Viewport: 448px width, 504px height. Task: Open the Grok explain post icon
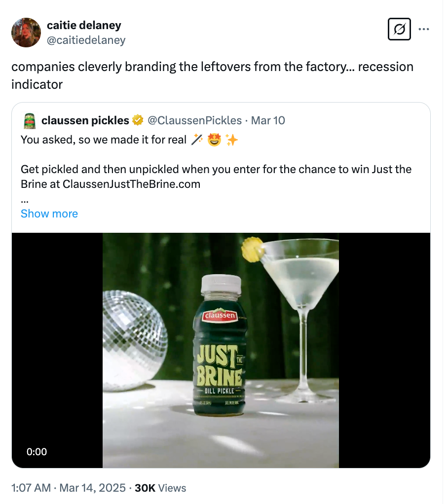tap(399, 30)
